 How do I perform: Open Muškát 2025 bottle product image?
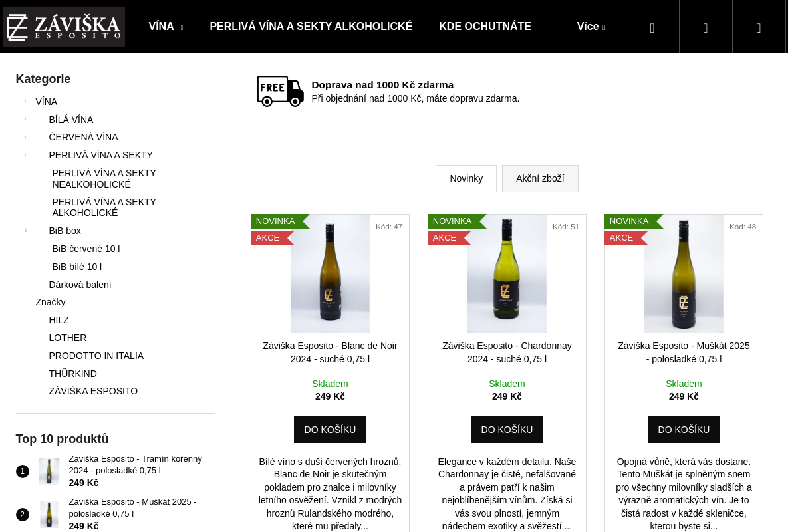(x=684, y=273)
